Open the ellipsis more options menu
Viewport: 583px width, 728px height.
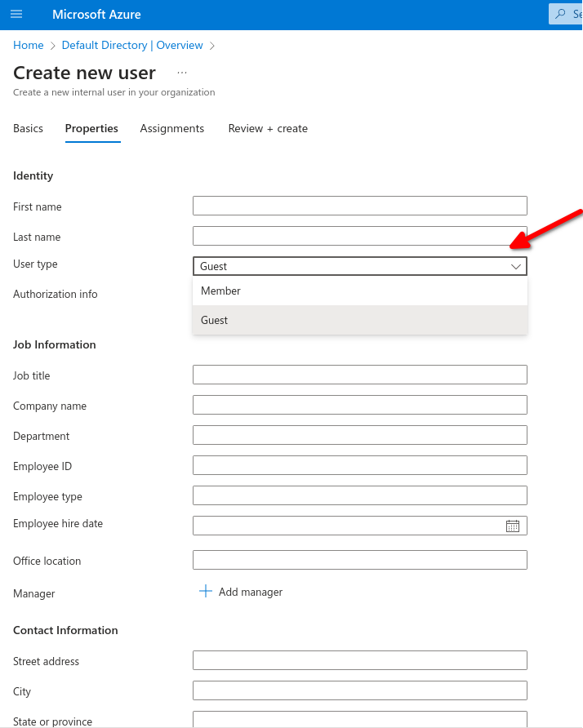click(x=182, y=73)
